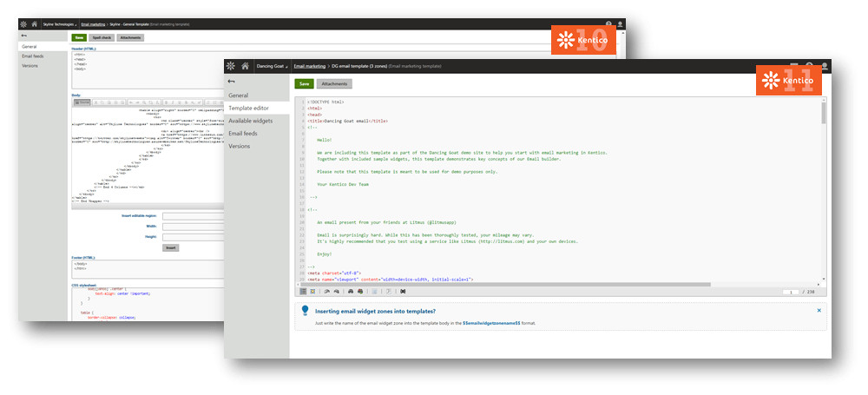Open Versions tab in Dancing Goat window

pyautogui.click(x=257, y=146)
